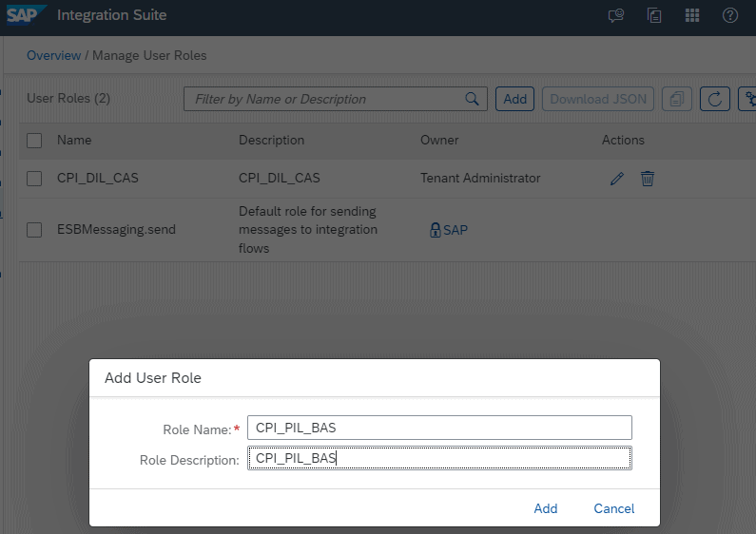This screenshot has height=534, width=756.
Task: Click the SAP logo
Action: pyautogui.click(x=26, y=15)
